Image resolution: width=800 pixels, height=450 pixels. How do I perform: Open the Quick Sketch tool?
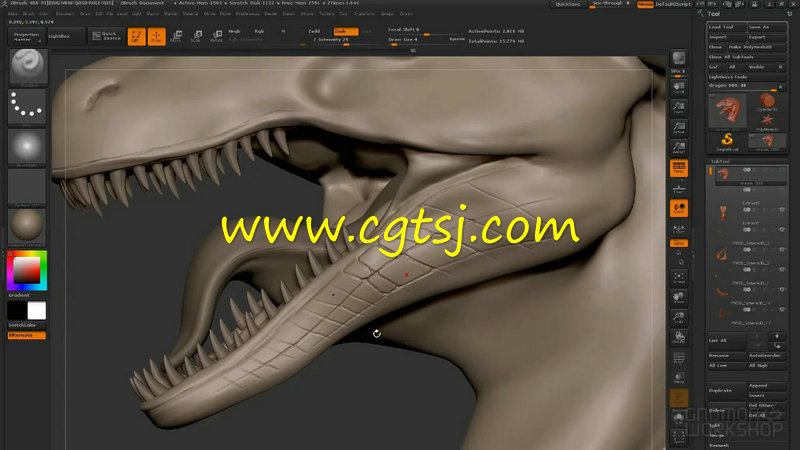[x=107, y=36]
